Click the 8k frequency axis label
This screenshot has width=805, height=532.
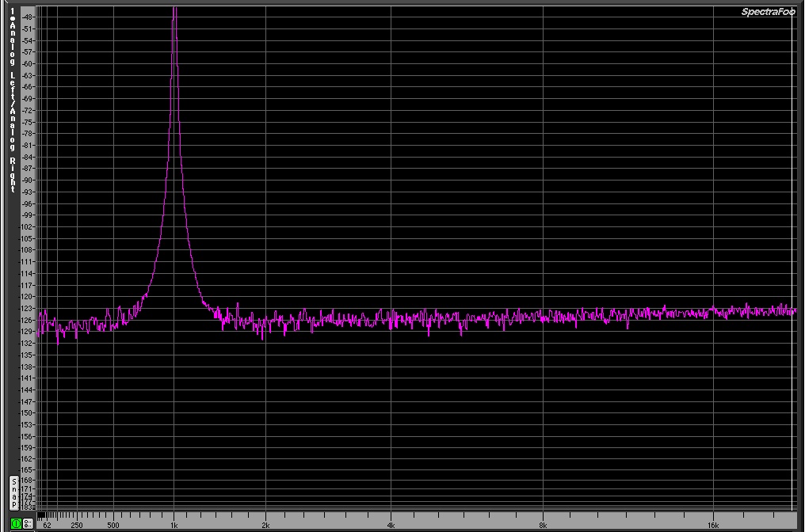click(543, 526)
